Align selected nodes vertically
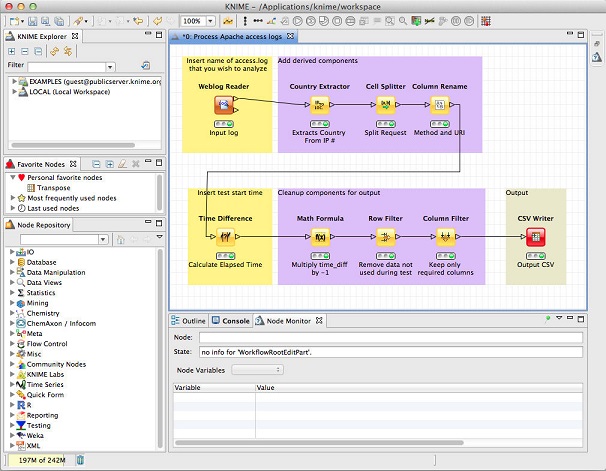 tap(245, 21)
